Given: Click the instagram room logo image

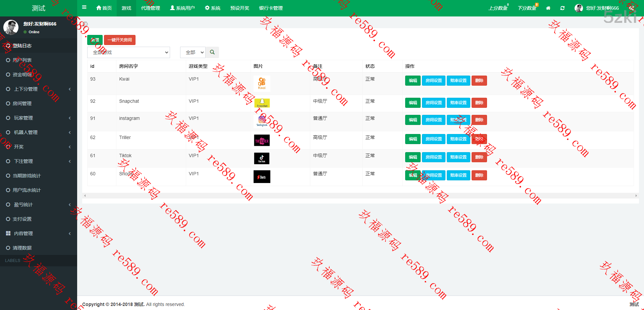Looking at the screenshot, I should [x=262, y=121].
